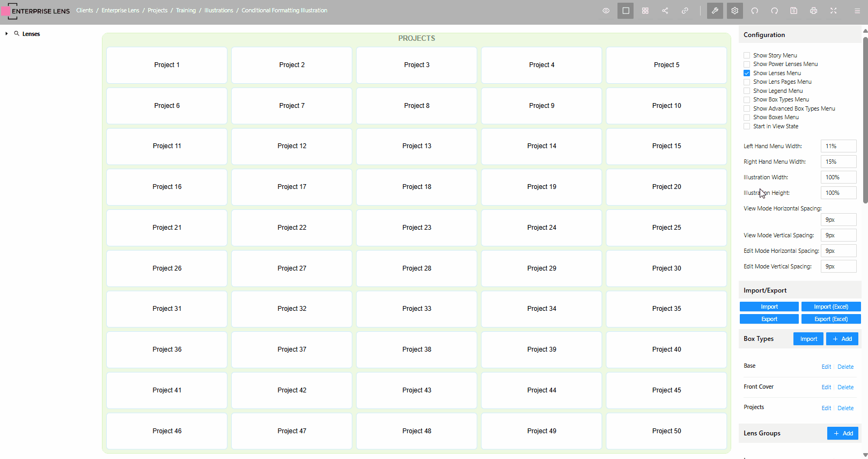868x459 pixels.
Task: Open Illustrations breadcrumb item
Action: [218, 10]
